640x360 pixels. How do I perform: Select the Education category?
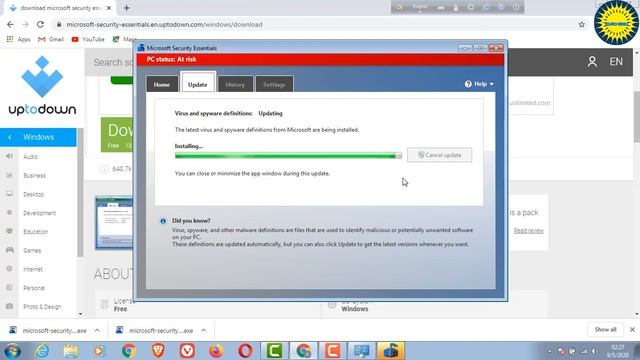coord(36,232)
